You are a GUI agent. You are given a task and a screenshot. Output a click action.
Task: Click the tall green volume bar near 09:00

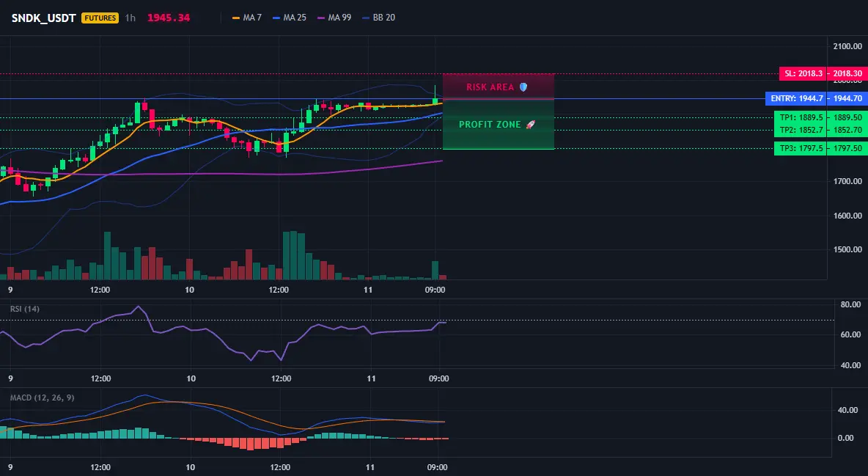pyautogui.click(x=435, y=271)
